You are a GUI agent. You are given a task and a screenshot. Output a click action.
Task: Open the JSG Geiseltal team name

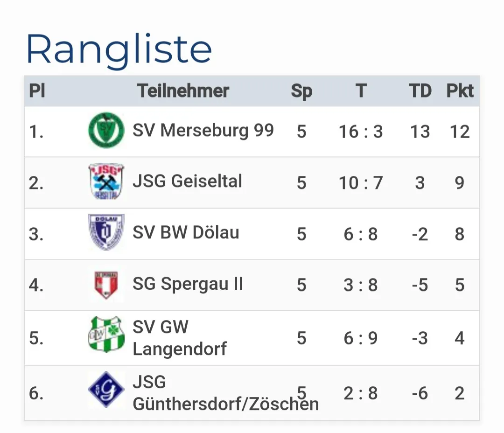(x=188, y=182)
